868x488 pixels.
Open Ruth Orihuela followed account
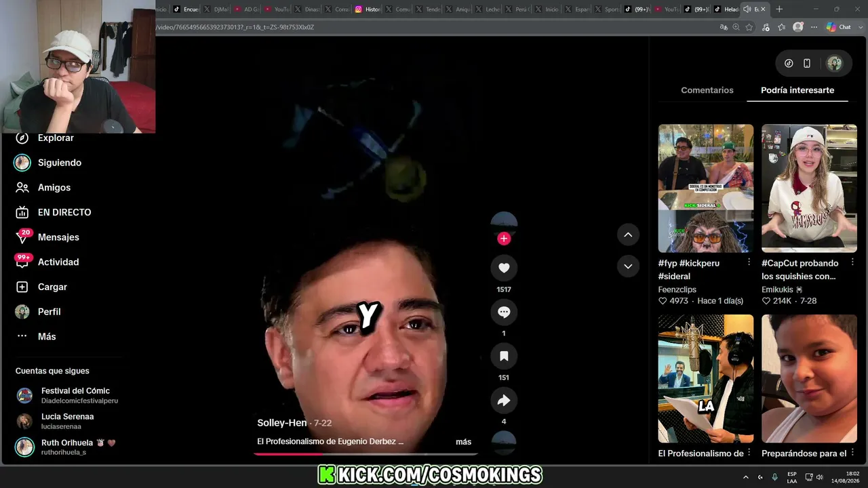click(x=66, y=447)
